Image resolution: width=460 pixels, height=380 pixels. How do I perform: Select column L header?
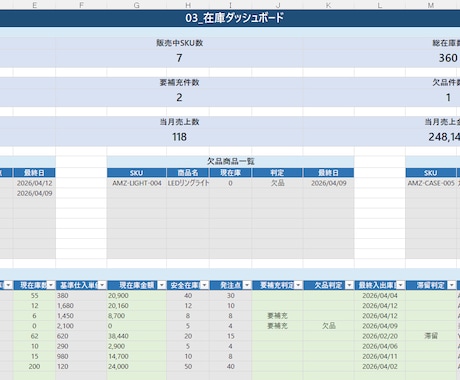coord(380,5)
